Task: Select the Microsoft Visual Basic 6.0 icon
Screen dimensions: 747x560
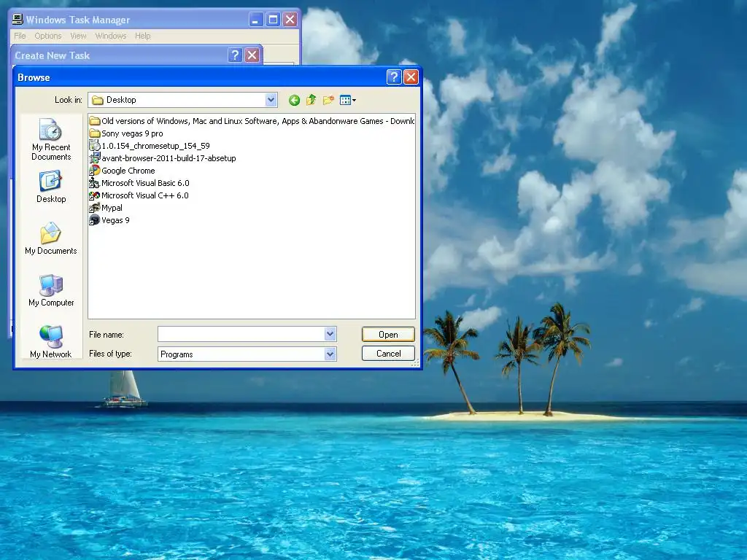Action: 95,183
